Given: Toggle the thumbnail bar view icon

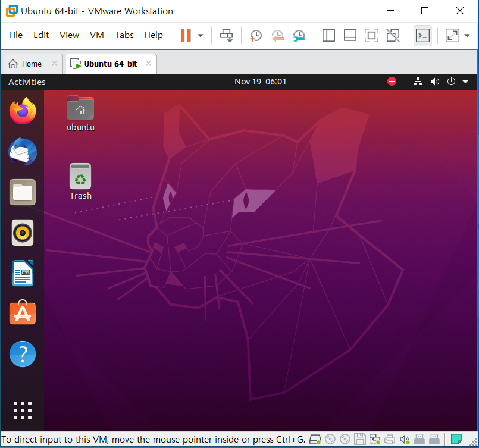Looking at the screenshot, I should [x=350, y=36].
